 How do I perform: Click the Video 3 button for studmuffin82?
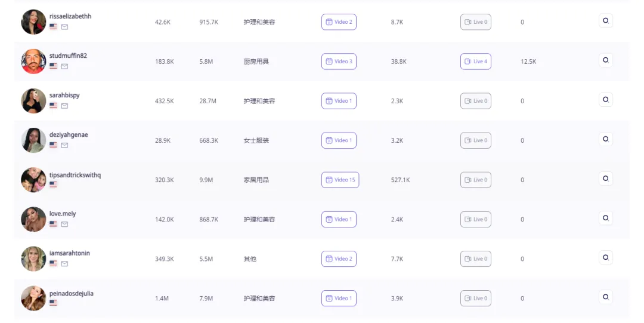[339, 61]
